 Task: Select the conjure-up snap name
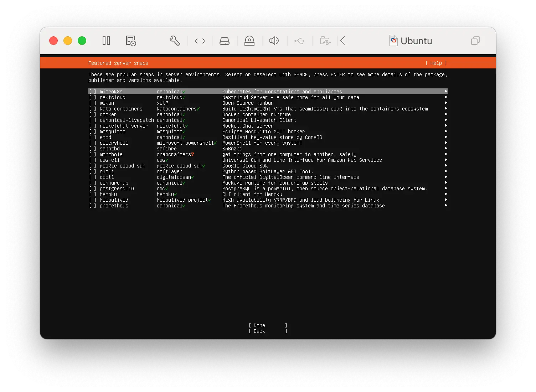click(x=114, y=183)
